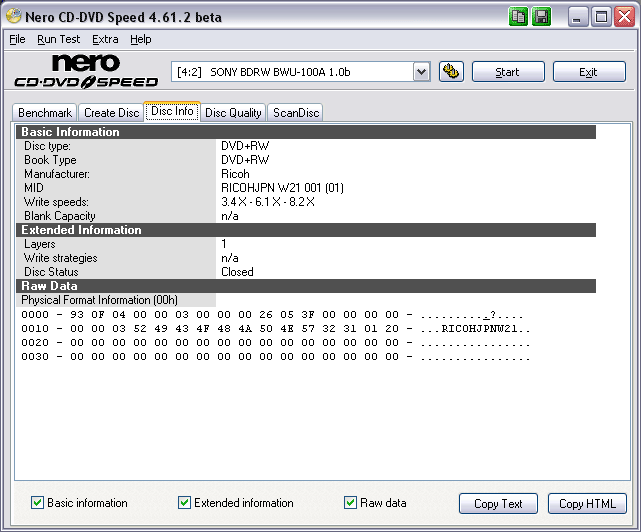The height and width of the screenshot is (532, 641).
Task: Click the Exit button
Action: 589,72
